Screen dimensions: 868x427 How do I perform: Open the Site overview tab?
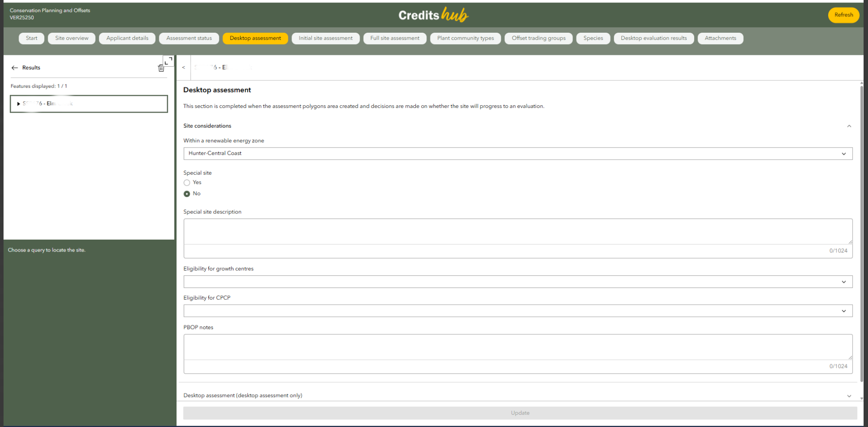point(72,38)
